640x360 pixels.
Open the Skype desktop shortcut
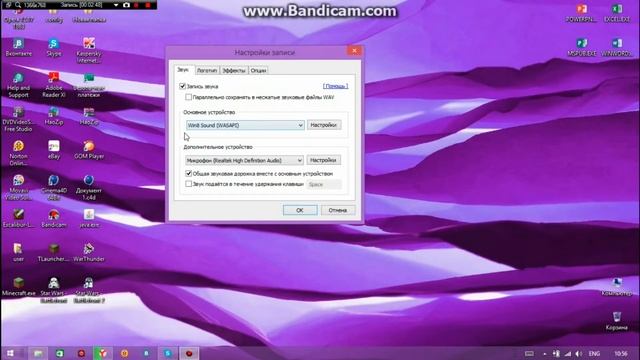[53, 47]
